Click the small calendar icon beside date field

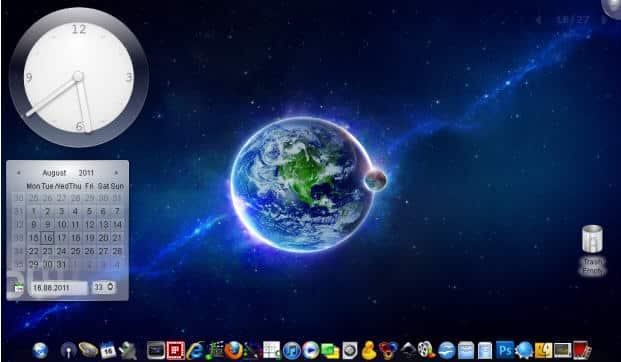tap(18, 288)
